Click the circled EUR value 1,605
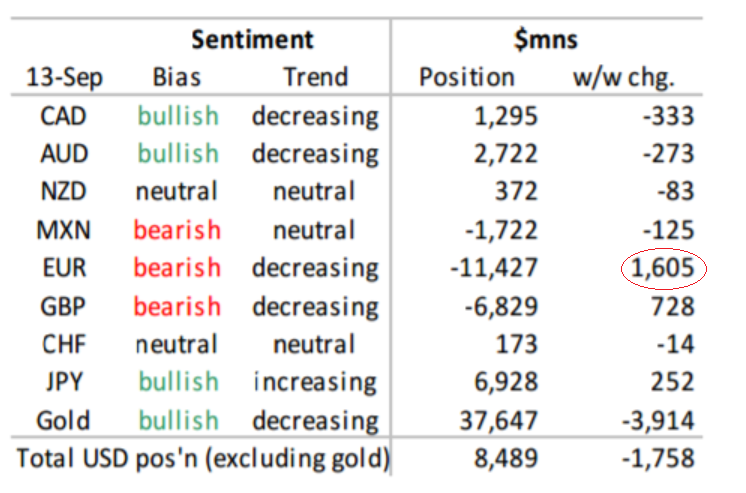The height and width of the screenshot is (493, 746). coord(664,269)
